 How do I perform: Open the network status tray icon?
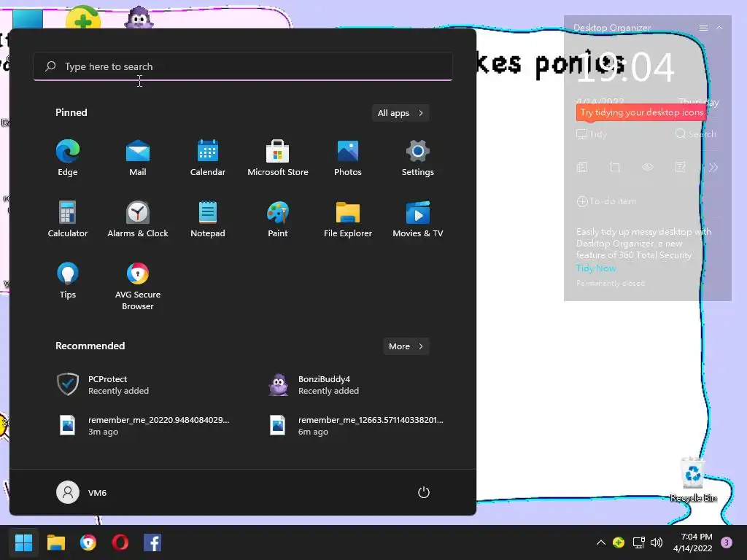[638, 542]
